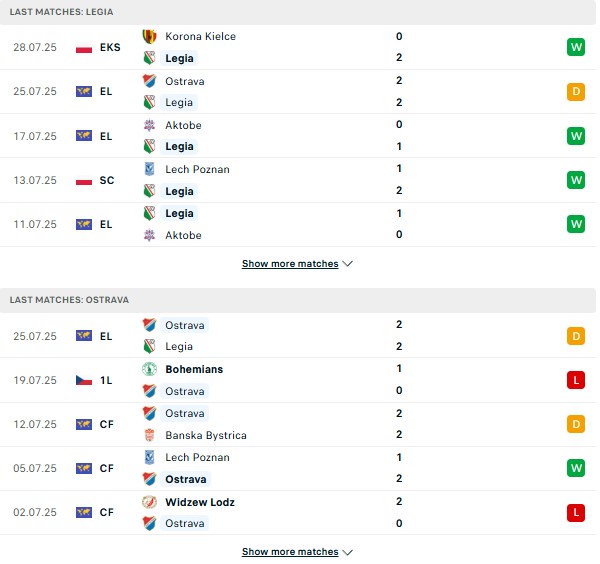Image resolution: width=600 pixels, height=564 pixels.
Task: Click red L badge for Bohemians match
Action: point(576,380)
